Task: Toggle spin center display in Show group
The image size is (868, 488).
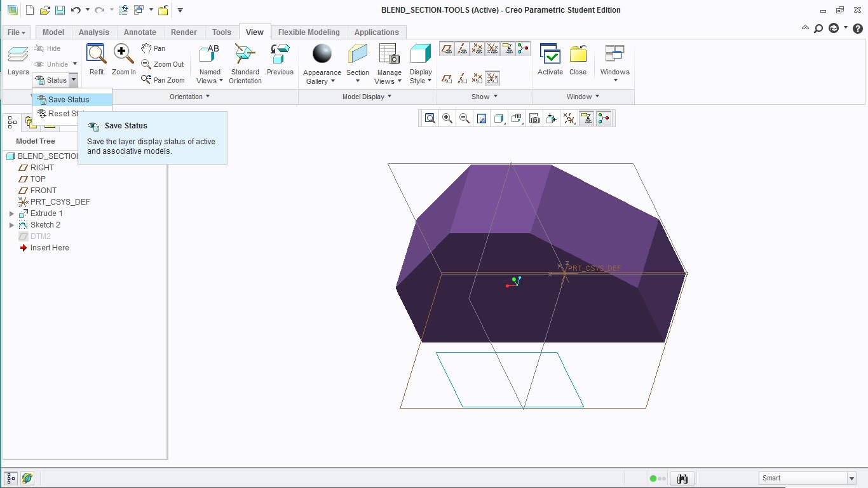Action: pyautogui.click(x=523, y=48)
